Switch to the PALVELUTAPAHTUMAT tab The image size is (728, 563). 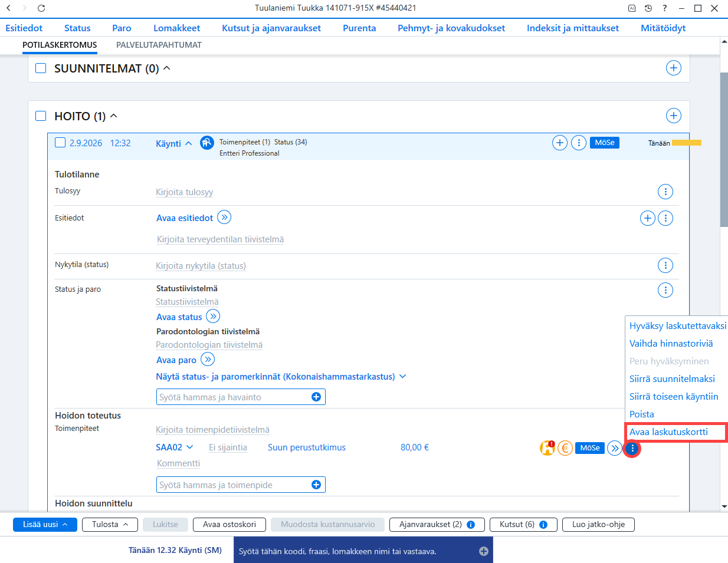click(x=159, y=45)
